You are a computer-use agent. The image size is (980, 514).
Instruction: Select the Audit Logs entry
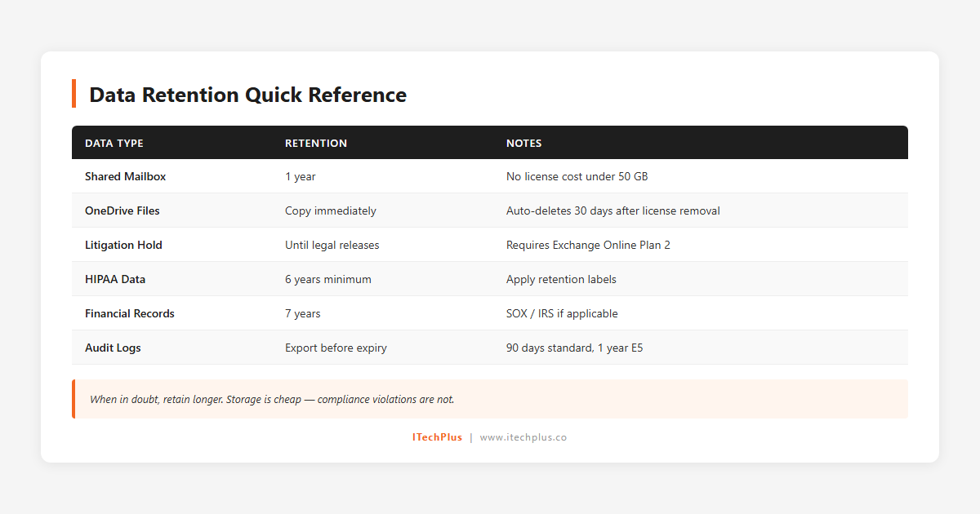click(113, 348)
